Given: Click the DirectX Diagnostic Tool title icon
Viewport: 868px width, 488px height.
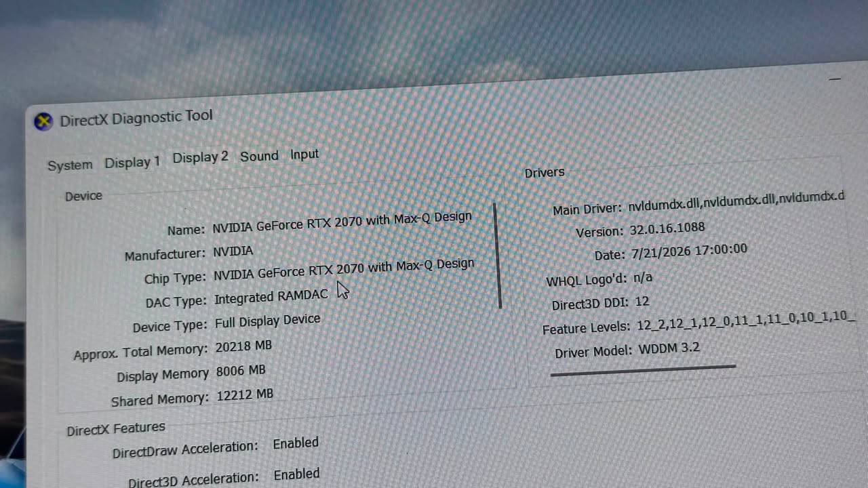Looking at the screenshot, I should click(x=43, y=122).
